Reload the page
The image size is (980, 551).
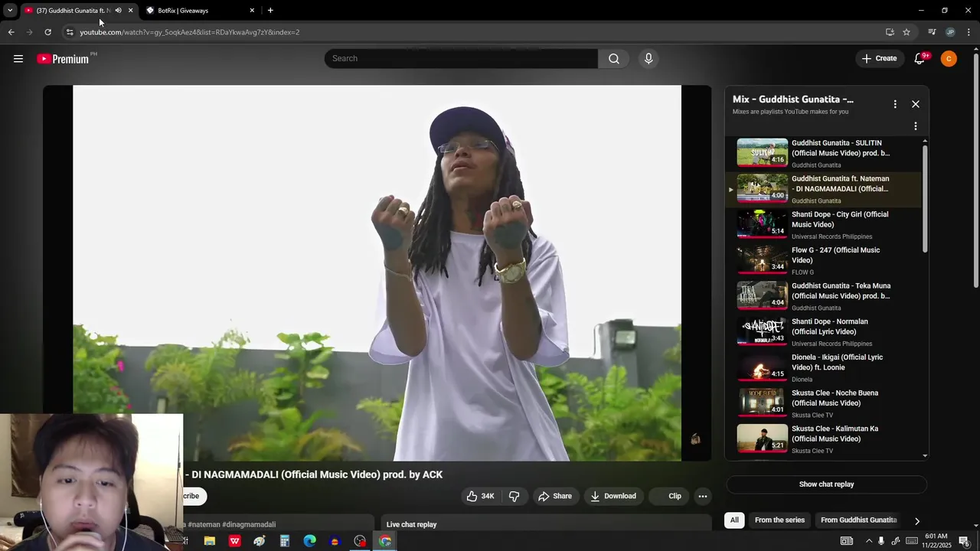tap(47, 32)
